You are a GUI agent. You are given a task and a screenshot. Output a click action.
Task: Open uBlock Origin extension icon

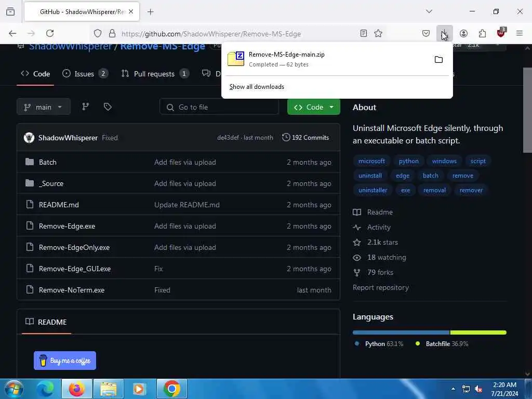(501, 33)
